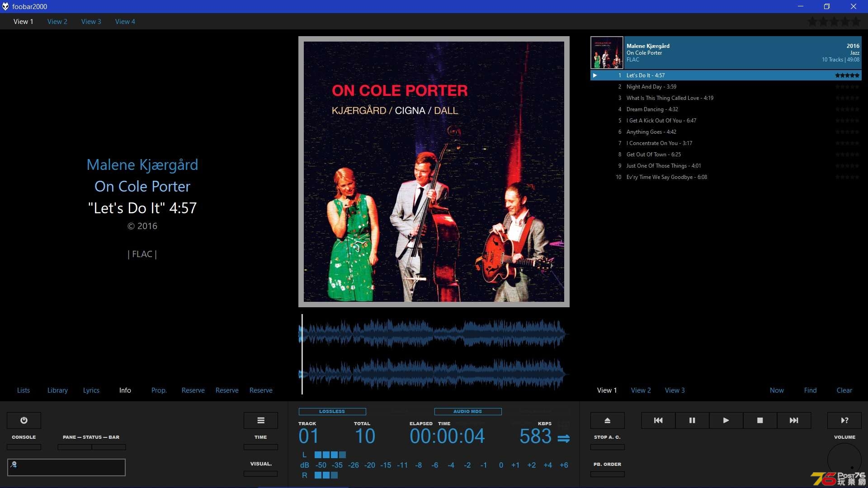
Task: Switch to View 2 in the top menu
Action: point(57,22)
